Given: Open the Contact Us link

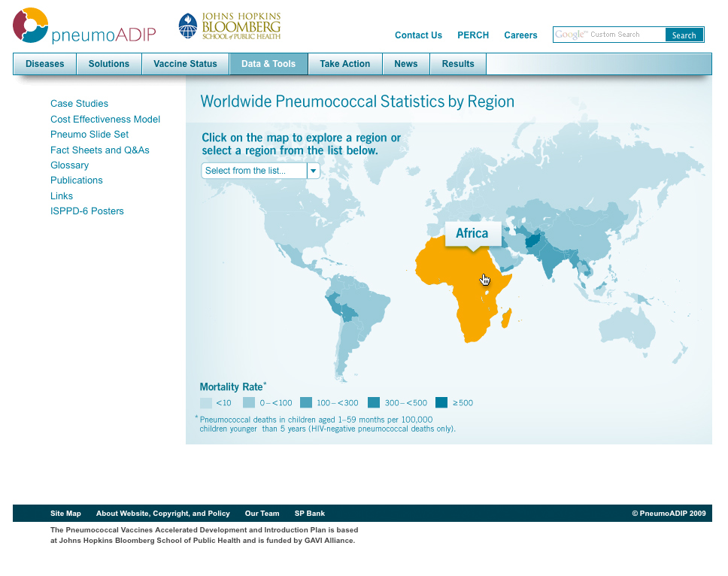Looking at the screenshot, I should pos(418,35).
